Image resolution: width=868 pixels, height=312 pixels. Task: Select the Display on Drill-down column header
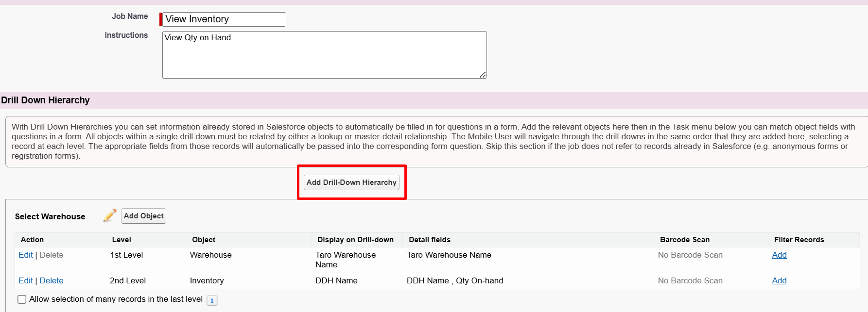(x=355, y=240)
